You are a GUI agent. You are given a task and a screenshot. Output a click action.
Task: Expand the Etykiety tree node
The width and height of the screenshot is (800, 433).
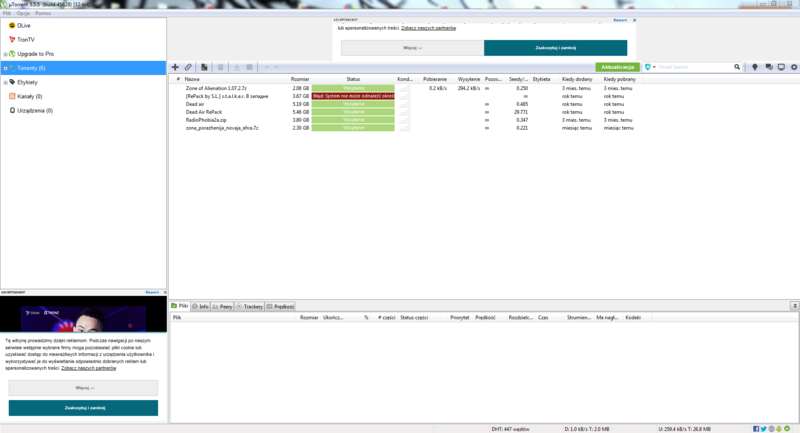pos(5,82)
